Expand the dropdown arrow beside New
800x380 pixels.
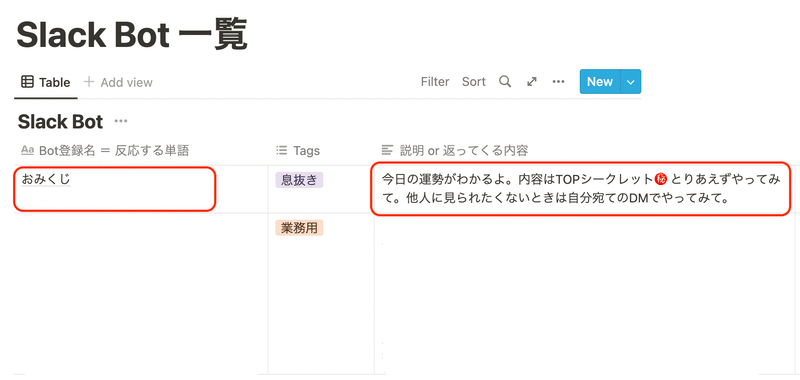tap(631, 82)
